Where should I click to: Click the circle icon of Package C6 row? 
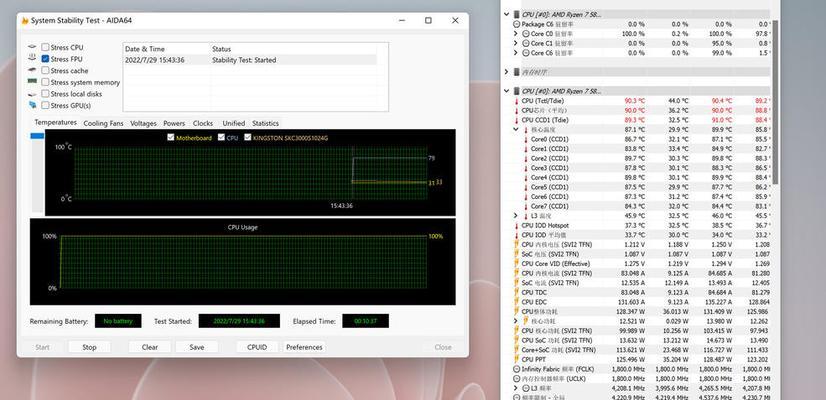(516, 24)
